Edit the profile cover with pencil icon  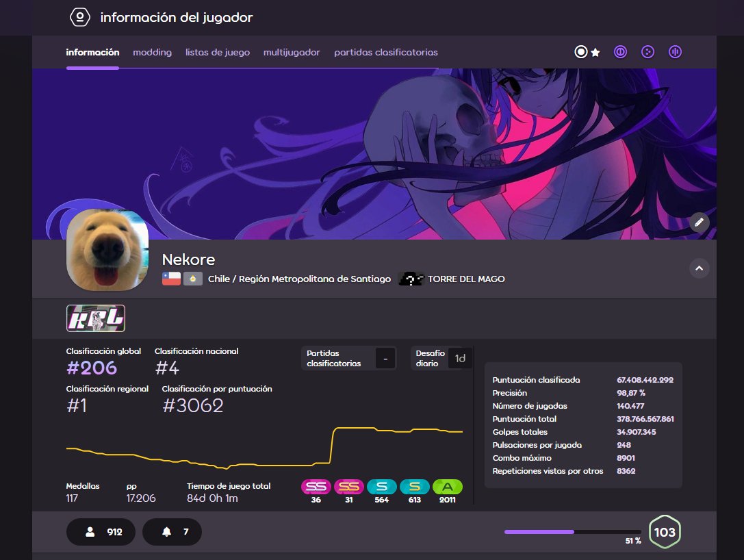click(700, 222)
